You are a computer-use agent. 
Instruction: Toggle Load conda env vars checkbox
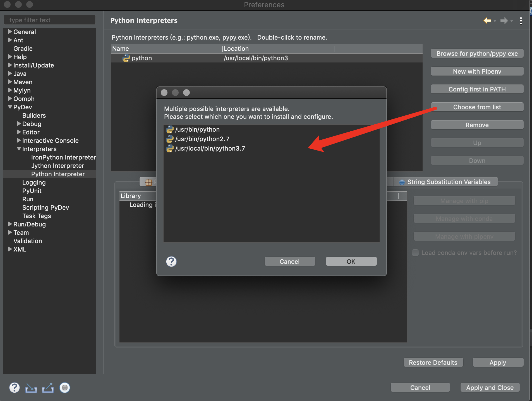pos(415,253)
